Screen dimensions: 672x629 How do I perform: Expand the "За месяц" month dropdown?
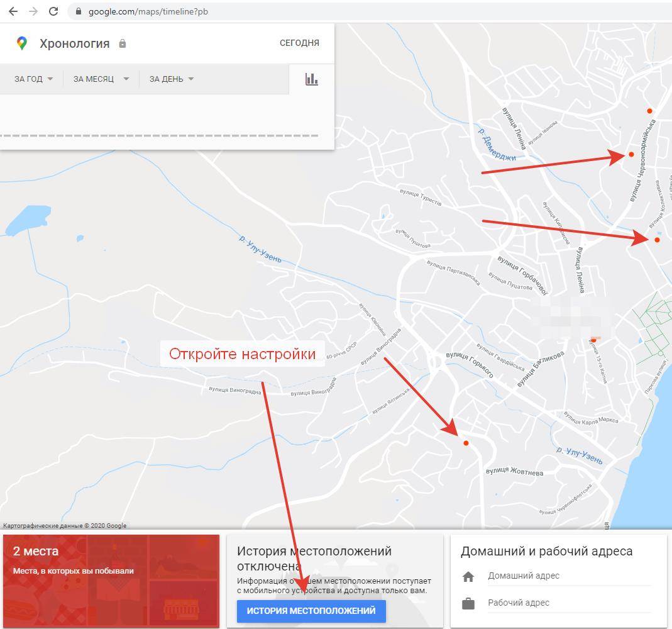(x=101, y=79)
